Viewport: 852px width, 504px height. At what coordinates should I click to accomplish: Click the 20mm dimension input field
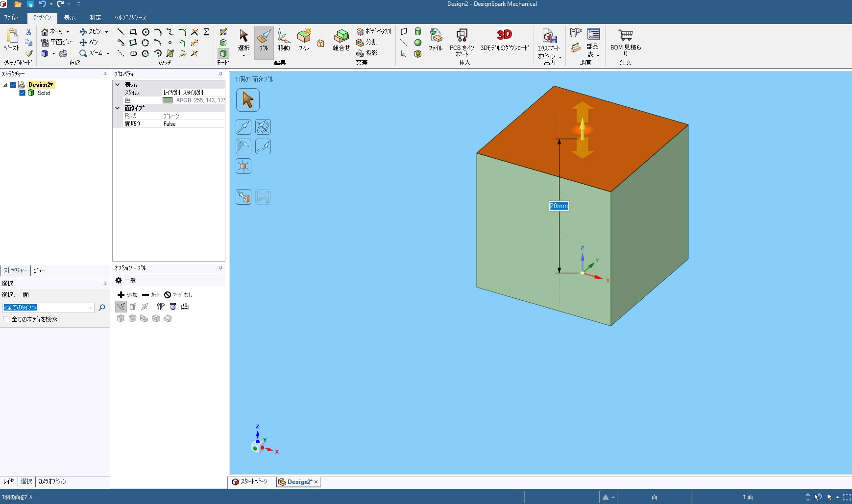pos(559,206)
